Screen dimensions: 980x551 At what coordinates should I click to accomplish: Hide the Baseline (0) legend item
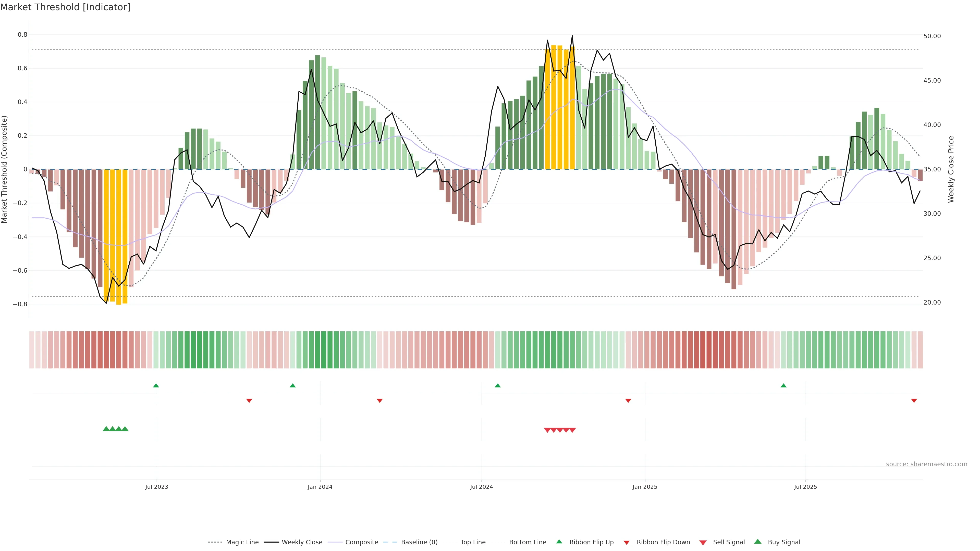point(419,542)
